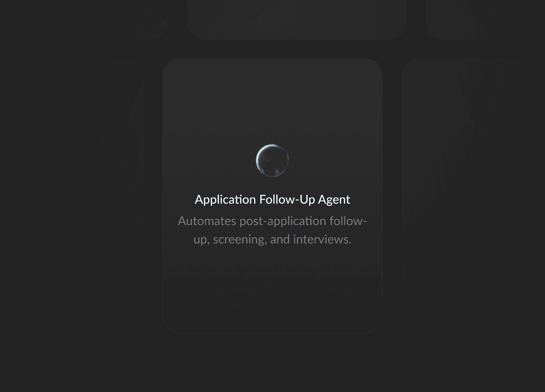Open the partially visible top-left card
Viewport: 545px width, 392px height.
coord(84,20)
